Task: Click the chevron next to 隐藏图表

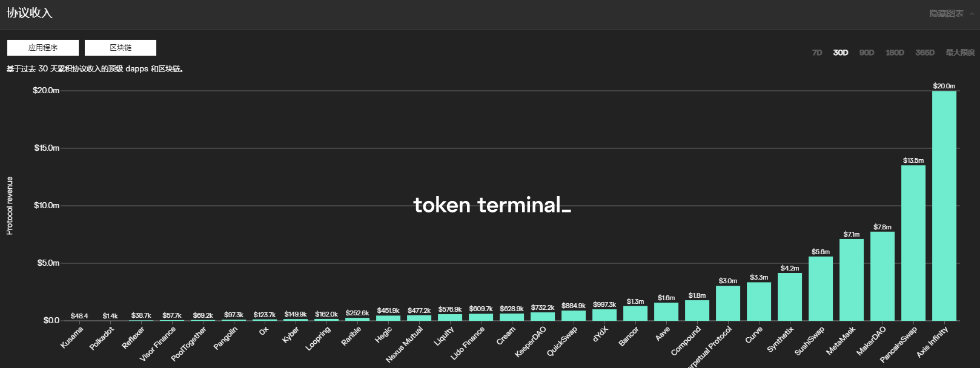Action: 972,14
